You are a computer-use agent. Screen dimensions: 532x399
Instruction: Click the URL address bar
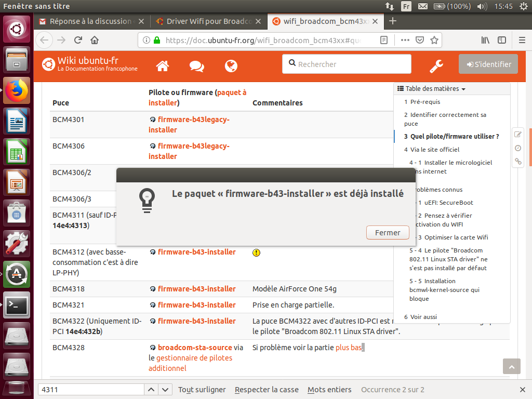click(263, 41)
